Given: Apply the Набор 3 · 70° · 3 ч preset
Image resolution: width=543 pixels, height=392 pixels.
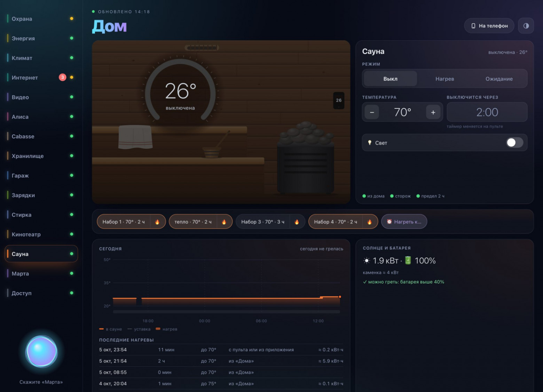Looking at the screenshot, I should point(262,222).
